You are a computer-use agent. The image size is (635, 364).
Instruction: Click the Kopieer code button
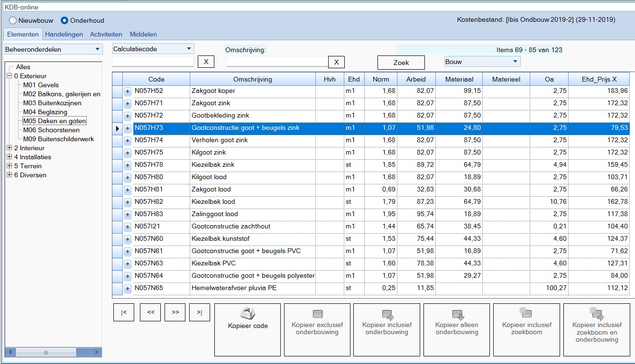(248, 330)
